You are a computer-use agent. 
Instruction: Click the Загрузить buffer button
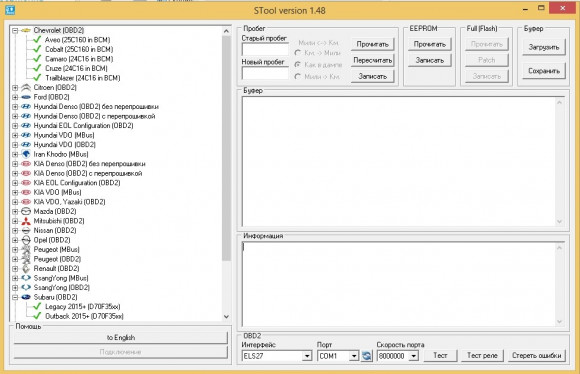pos(544,47)
